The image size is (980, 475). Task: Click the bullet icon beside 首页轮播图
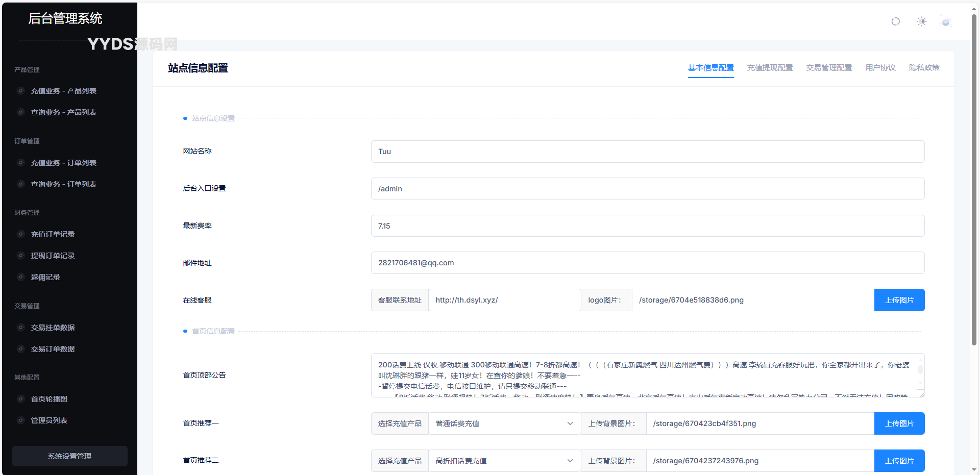point(21,399)
